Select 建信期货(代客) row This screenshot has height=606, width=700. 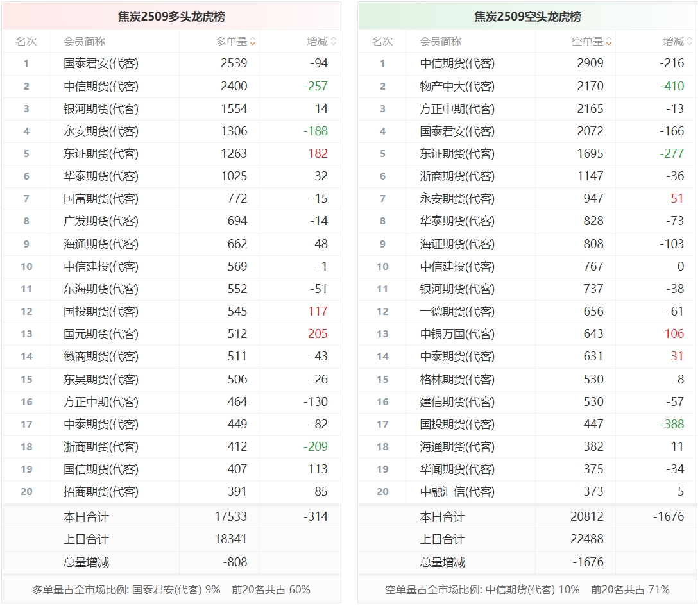[527, 401]
